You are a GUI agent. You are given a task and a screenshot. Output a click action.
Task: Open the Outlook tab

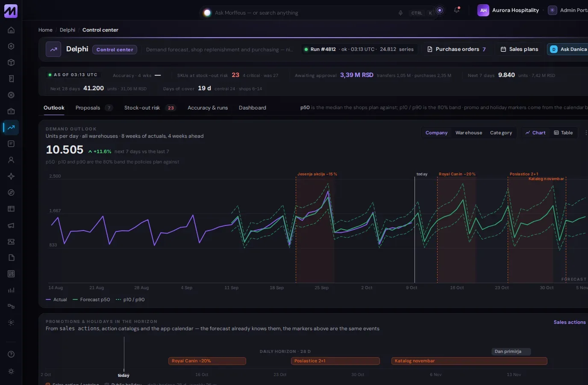point(54,108)
